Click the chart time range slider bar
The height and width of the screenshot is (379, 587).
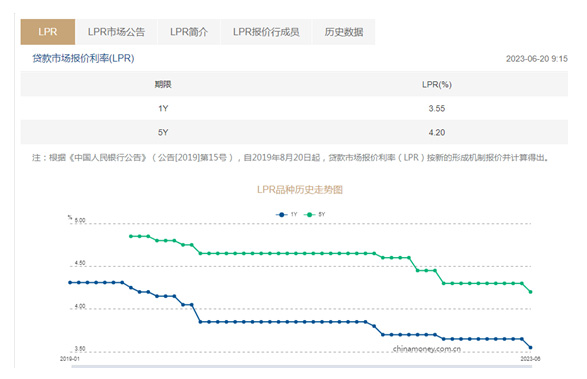(x=301, y=366)
